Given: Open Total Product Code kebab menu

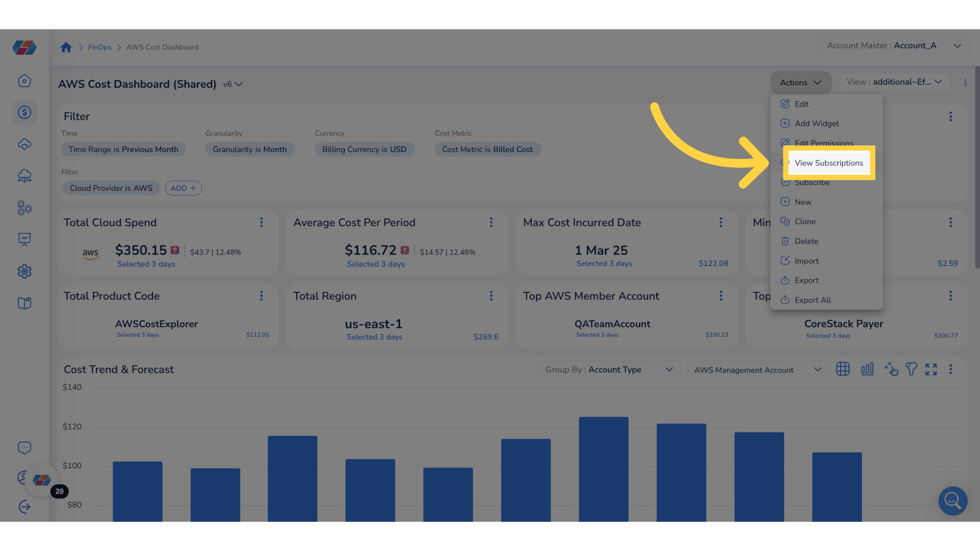Looking at the screenshot, I should tap(261, 296).
